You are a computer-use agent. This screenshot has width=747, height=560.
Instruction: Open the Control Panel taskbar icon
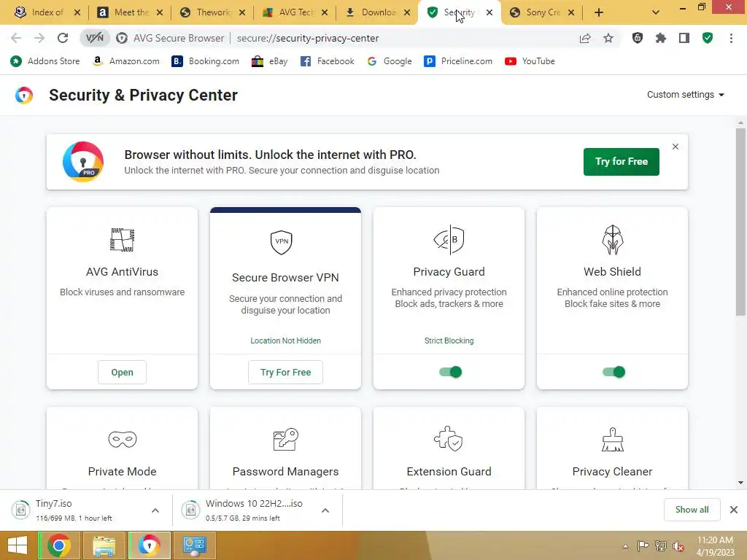pos(194,545)
